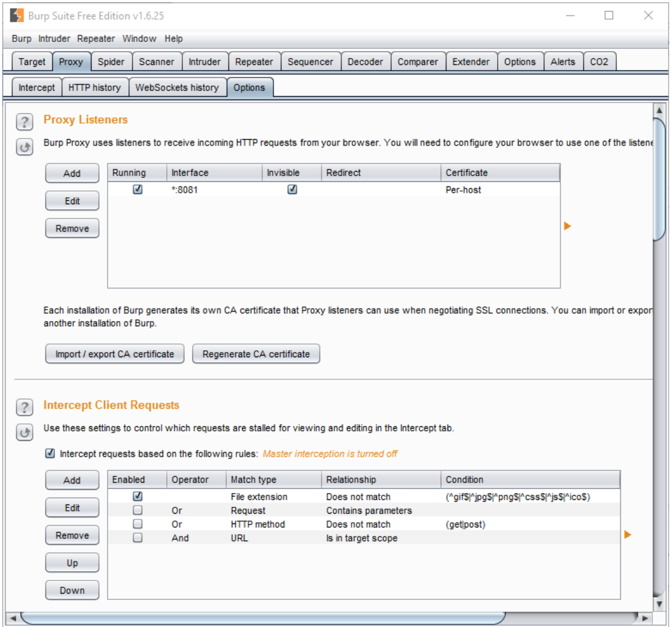Expand the intercept rules table arrow

coord(628,534)
